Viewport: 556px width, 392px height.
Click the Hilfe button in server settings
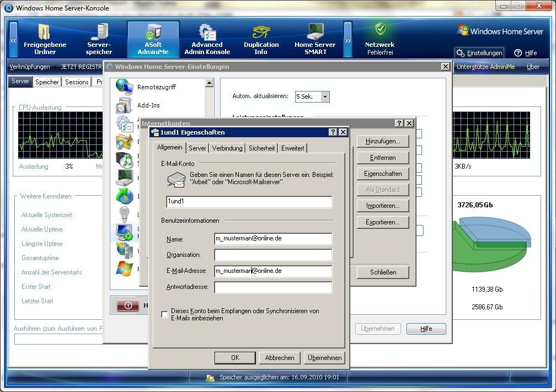click(x=426, y=329)
